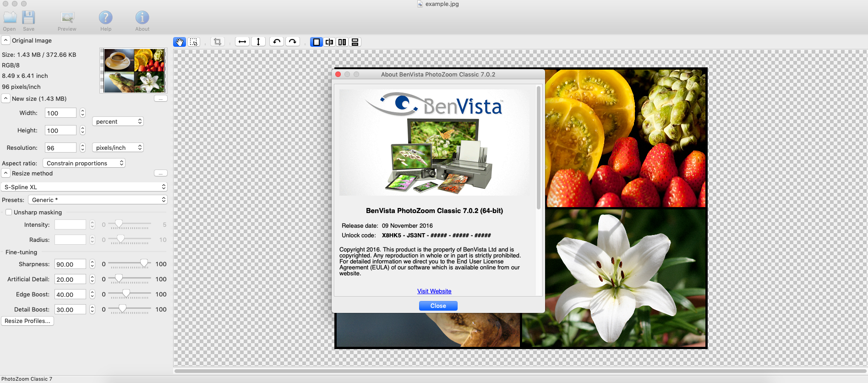
Task: Close the About BenVista PhotoZoom dialog
Action: [338, 74]
